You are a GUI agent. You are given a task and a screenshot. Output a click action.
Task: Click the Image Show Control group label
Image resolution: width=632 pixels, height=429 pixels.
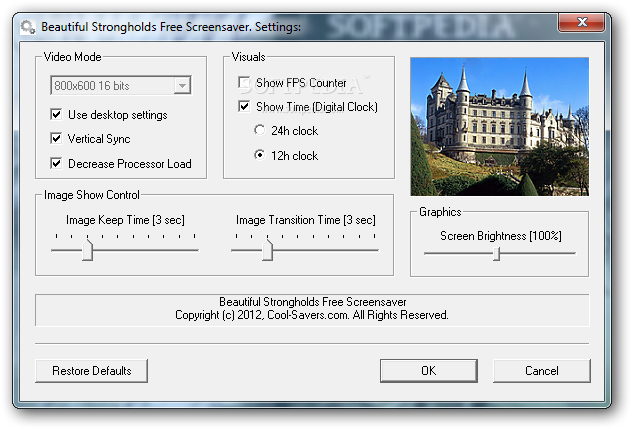92,195
